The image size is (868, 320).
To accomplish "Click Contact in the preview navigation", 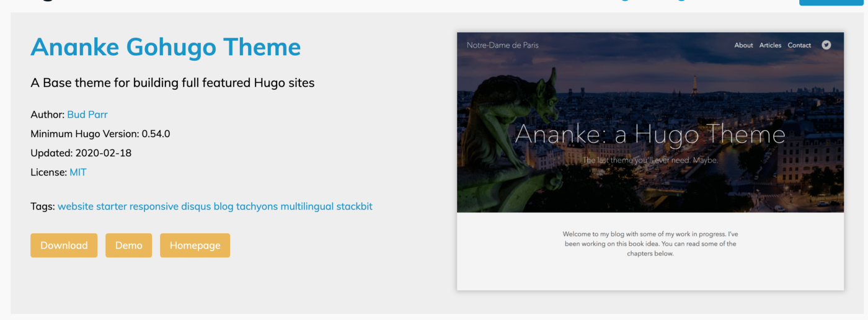I will click(x=799, y=45).
